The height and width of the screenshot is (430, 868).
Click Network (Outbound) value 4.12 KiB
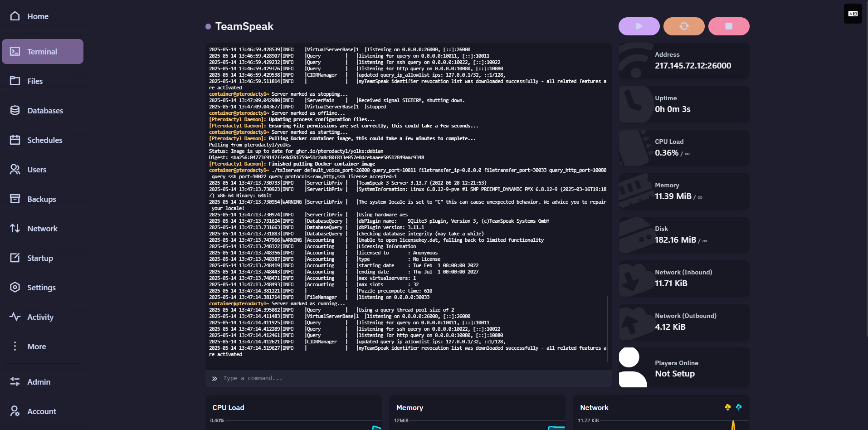tap(670, 327)
